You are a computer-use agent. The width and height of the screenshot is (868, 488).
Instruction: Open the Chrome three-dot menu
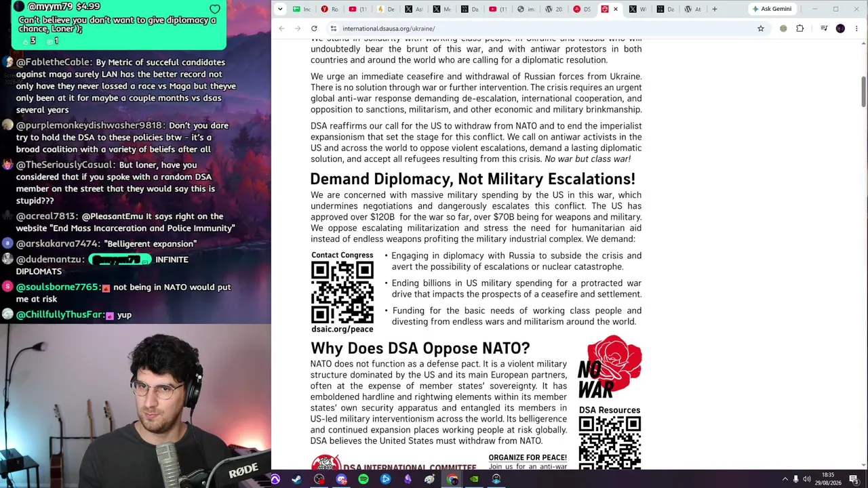[857, 28]
